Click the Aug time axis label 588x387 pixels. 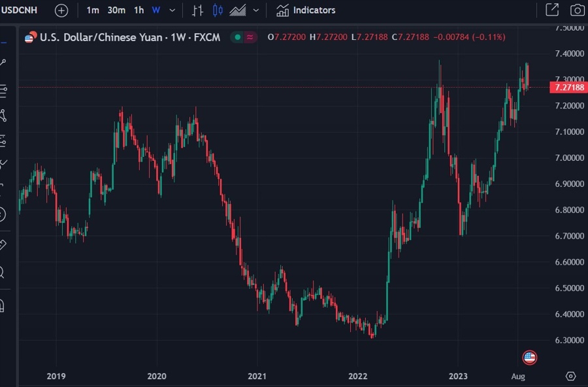pos(518,376)
